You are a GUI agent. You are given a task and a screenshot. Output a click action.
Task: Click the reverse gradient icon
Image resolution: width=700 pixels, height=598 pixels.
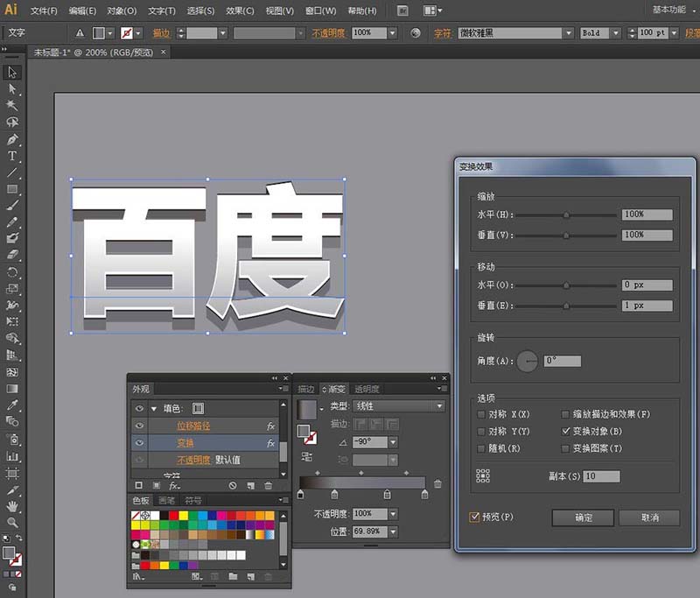(307, 457)
